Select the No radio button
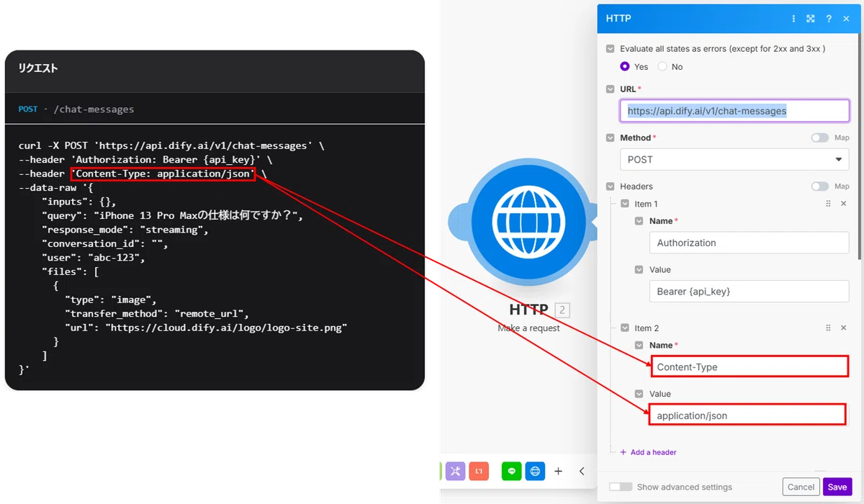Viewport: 864px width, 504px height. [x=662, y=66]
